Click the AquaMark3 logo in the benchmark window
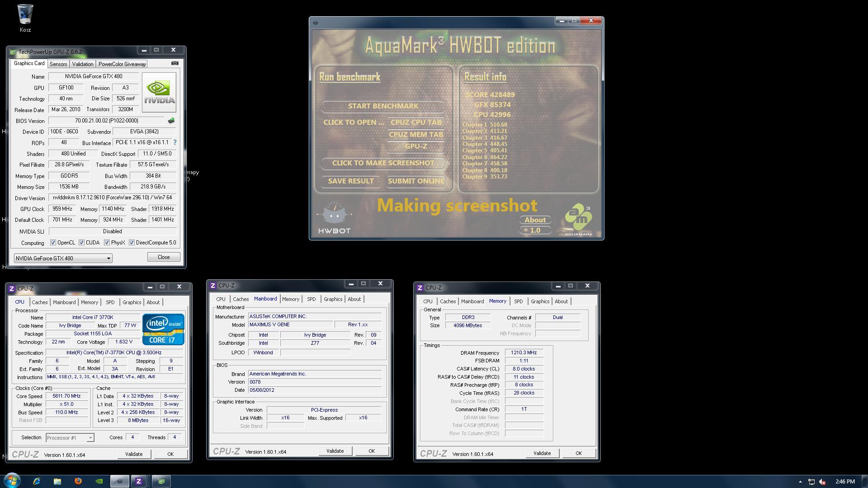 pos(579,220)
